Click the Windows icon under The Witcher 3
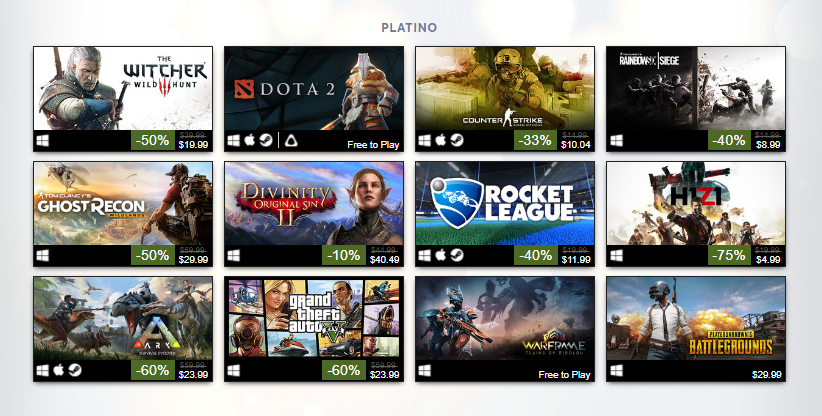822x416 pixels. point(42,140)
